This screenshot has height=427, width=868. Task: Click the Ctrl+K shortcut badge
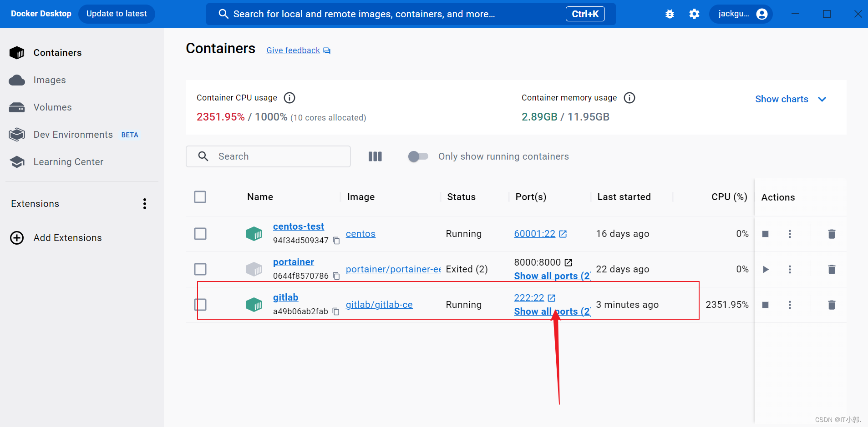[585, 14]
